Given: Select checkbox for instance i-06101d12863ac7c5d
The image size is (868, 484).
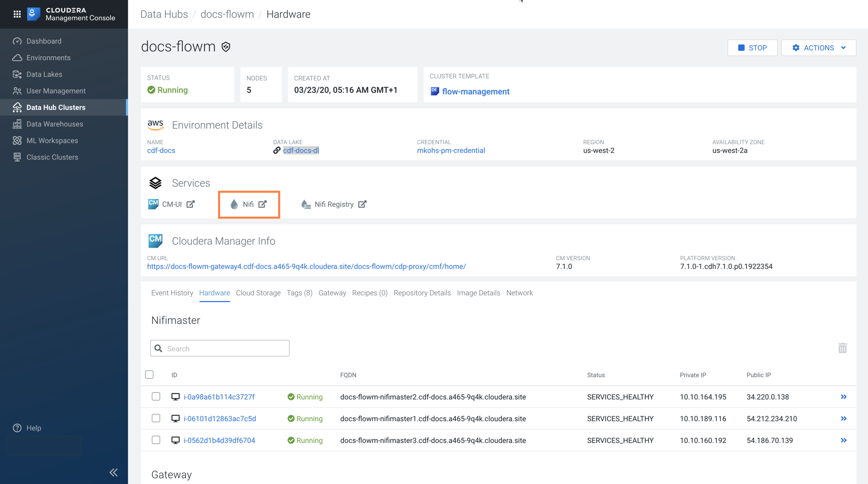Looking at the screenshot, I should [x=156, y=418].
